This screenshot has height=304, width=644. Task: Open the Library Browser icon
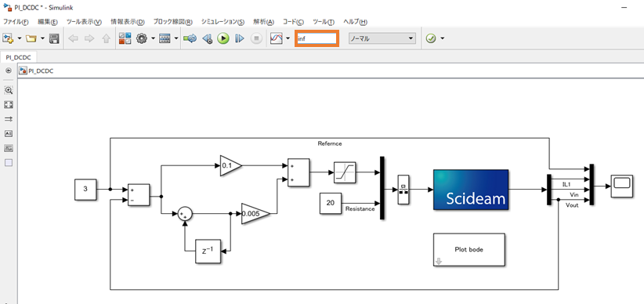point(125,38)
